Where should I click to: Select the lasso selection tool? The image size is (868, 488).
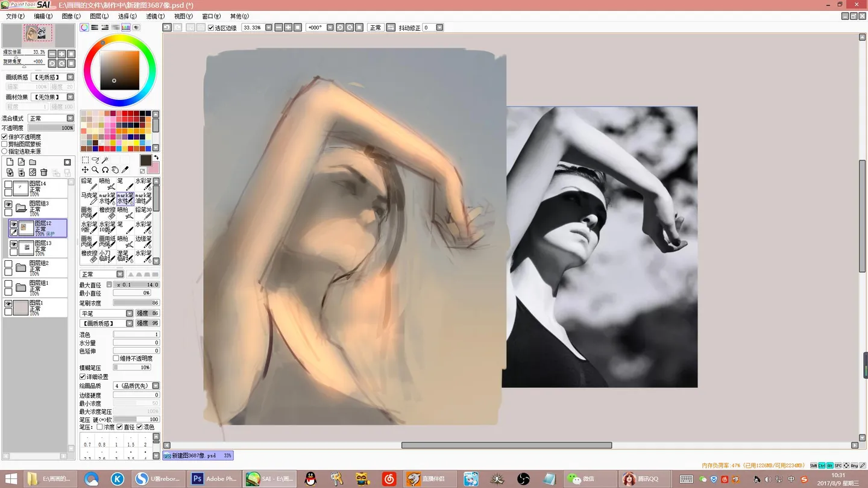click(95, 160)
